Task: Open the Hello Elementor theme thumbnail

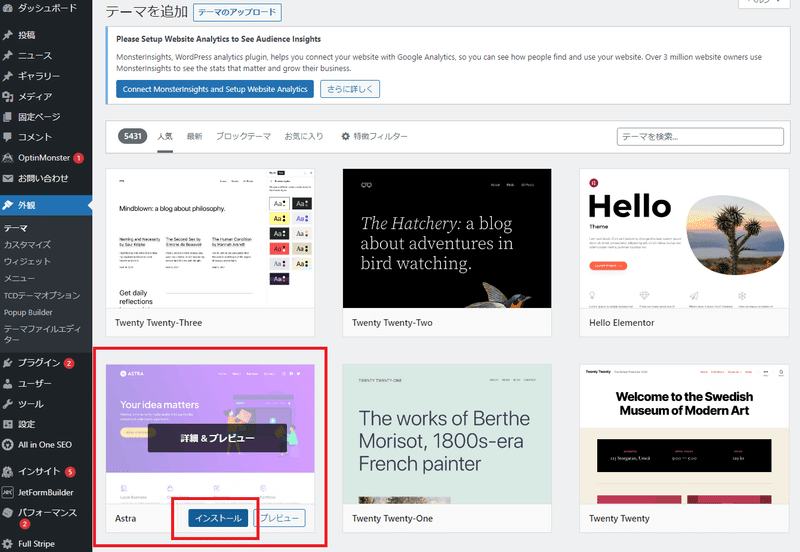Action: [x=684, y=238]
